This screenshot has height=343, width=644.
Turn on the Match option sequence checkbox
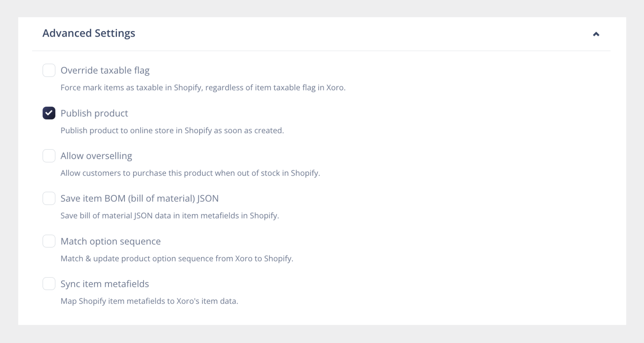(x=49, y=241)
